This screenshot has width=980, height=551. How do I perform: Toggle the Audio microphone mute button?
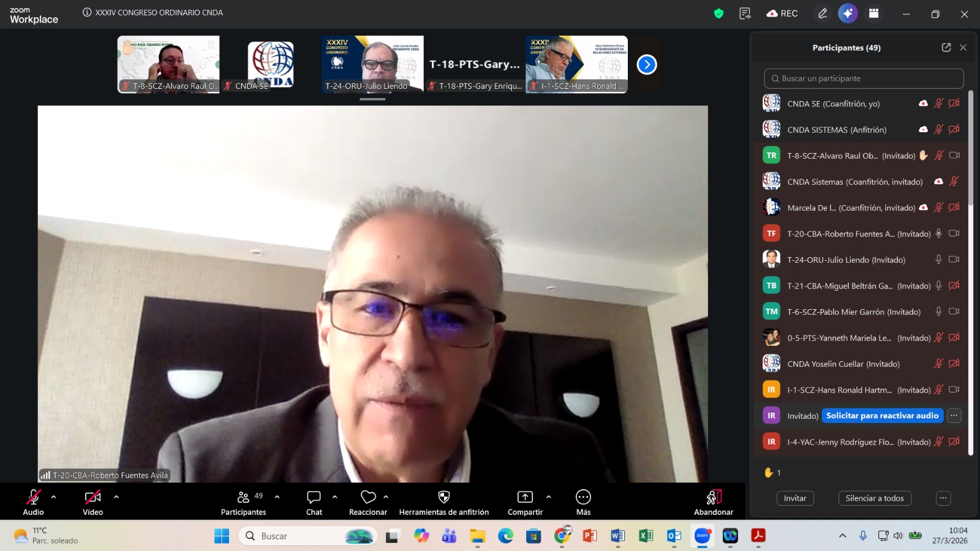[33, 497]
